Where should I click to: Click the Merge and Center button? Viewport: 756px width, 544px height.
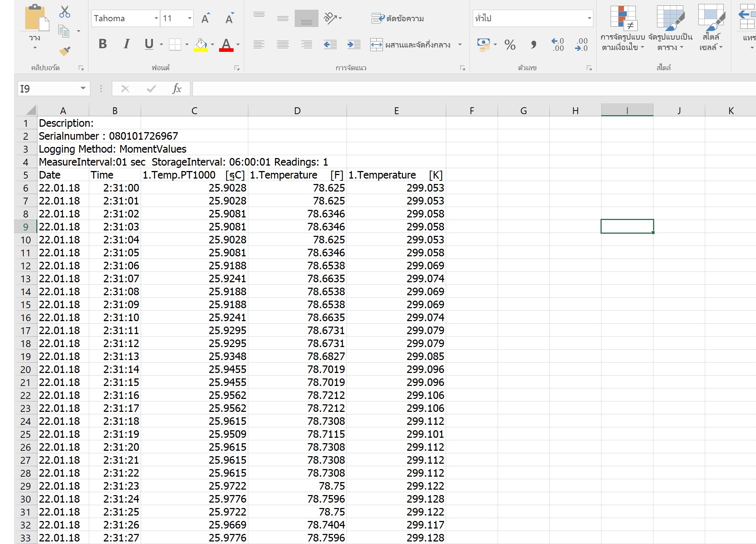[x=411, y=45]
